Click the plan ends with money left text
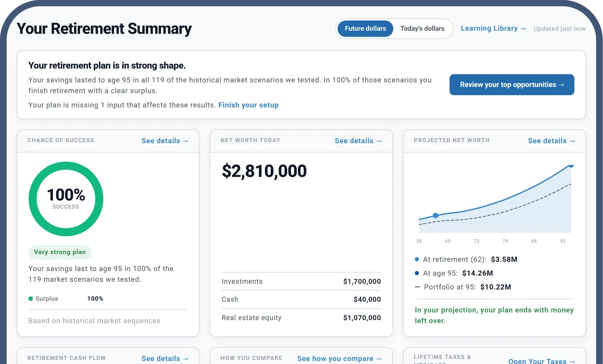The width and height of the screenshot is (603, 364). click(494, 315)
